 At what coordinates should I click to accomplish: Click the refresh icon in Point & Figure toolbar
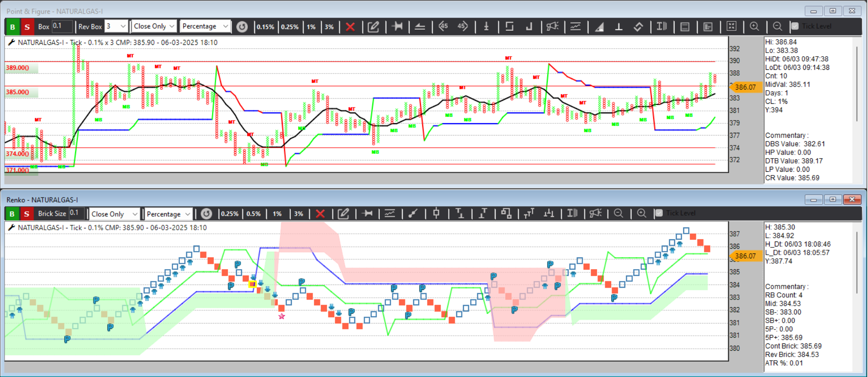(x=242, y=27)
